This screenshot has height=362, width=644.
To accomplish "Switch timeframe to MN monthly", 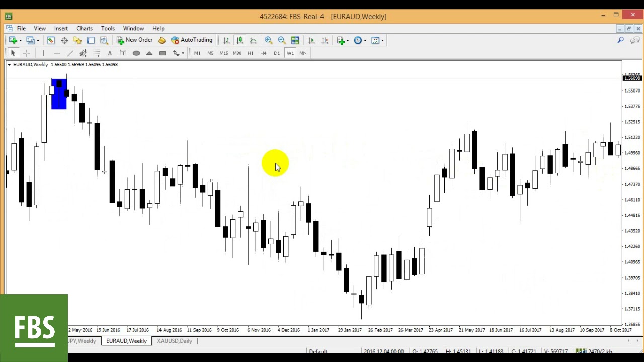I will pos(303,53).
